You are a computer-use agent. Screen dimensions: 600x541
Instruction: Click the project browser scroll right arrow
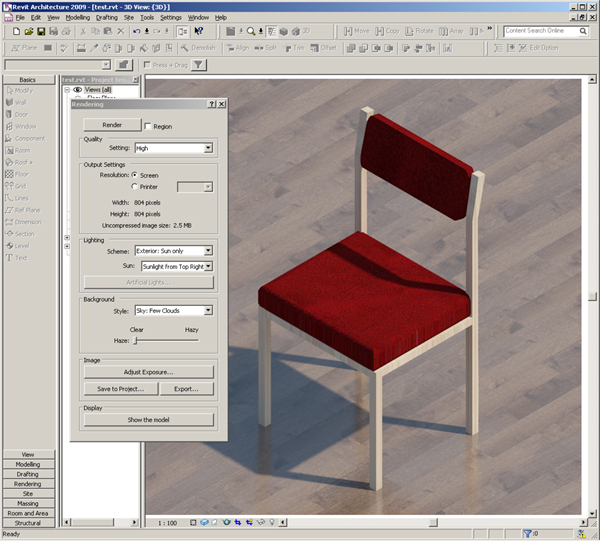click(x=134, y=522)
